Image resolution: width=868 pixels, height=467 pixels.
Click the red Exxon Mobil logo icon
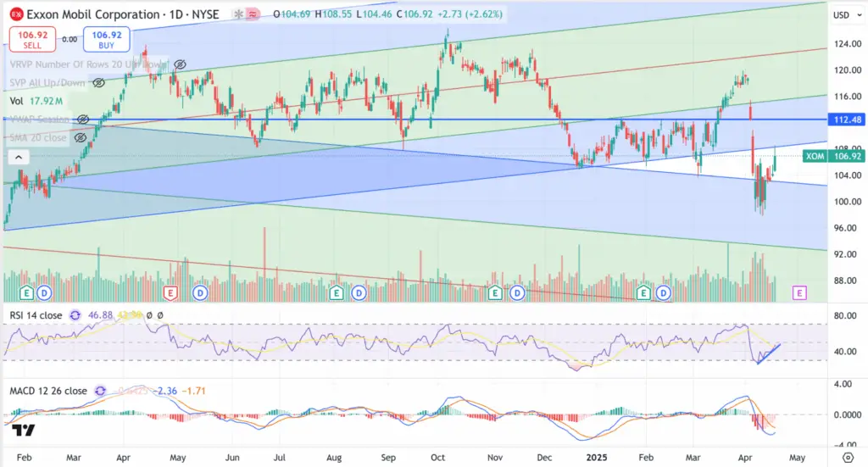16,14
